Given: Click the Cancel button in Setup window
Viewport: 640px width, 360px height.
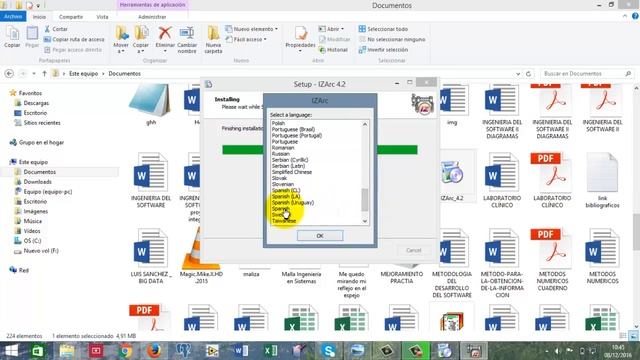Looking at the screenshot, I should [413, 250].
